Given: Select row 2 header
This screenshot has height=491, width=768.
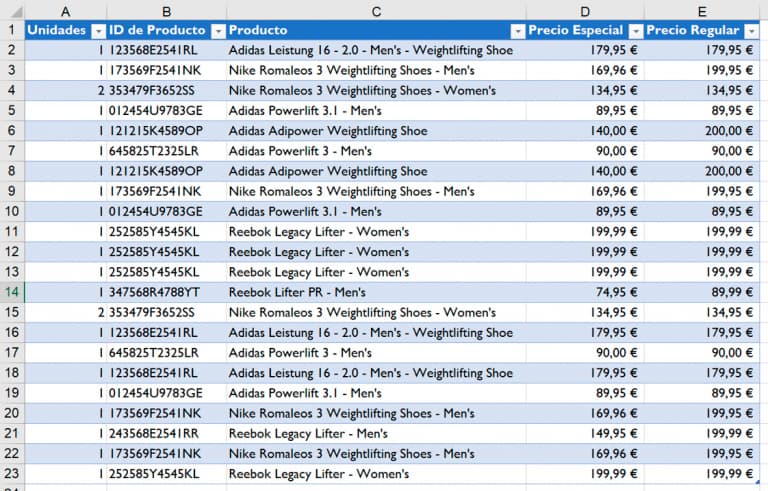Looking at the screenshot, I should (12, 50).
